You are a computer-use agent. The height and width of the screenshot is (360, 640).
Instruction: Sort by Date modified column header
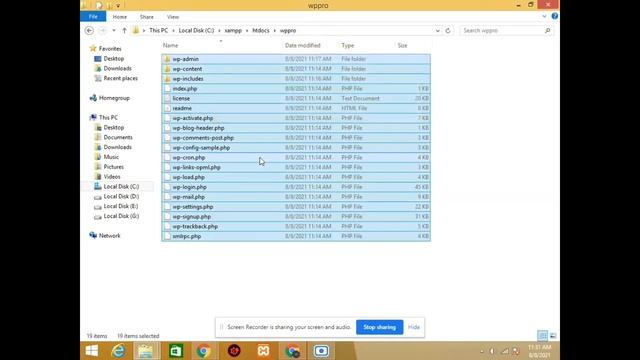click(302, 45)
